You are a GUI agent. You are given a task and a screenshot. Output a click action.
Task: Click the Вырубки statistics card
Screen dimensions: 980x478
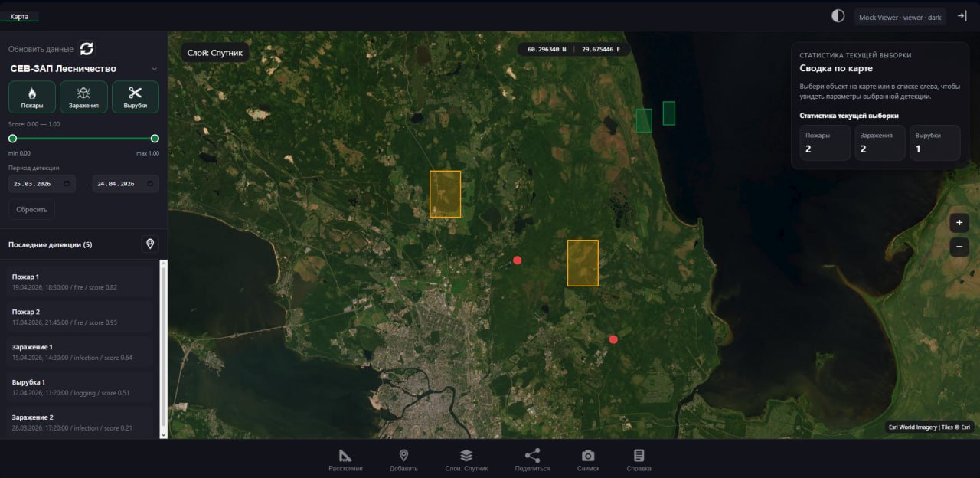[935, 142]
